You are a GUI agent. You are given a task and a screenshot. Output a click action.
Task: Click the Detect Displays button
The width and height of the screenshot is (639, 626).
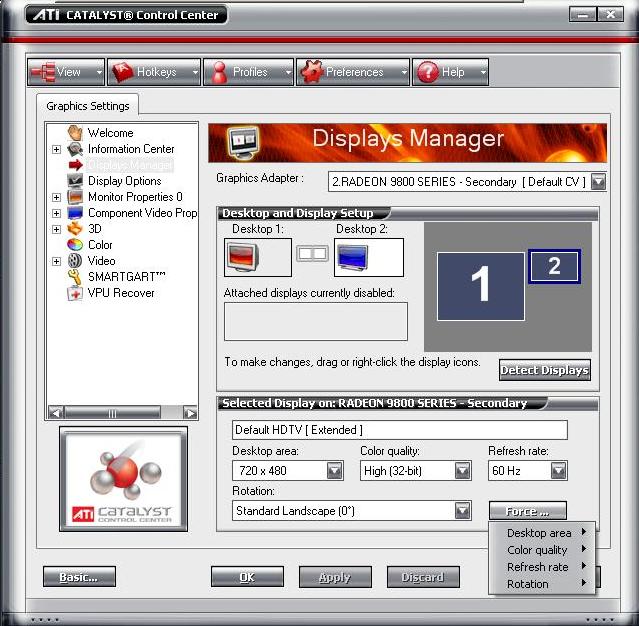(544, 370)
